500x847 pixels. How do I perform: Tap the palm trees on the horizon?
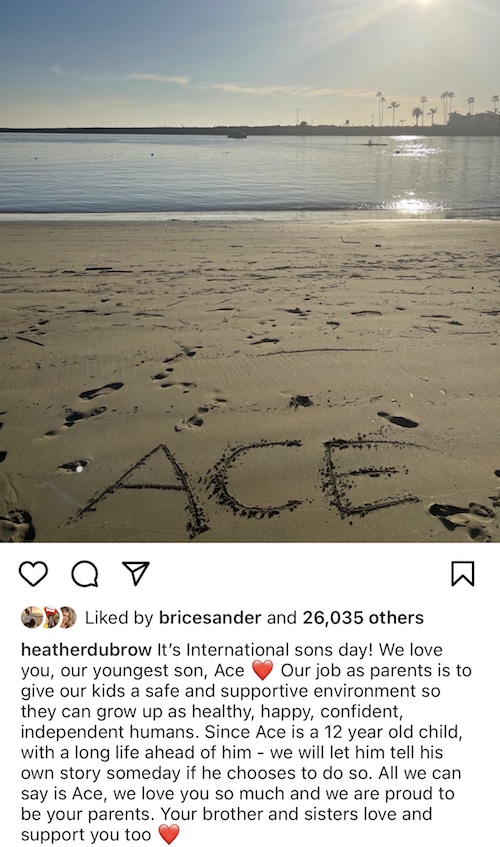point(437,108)
